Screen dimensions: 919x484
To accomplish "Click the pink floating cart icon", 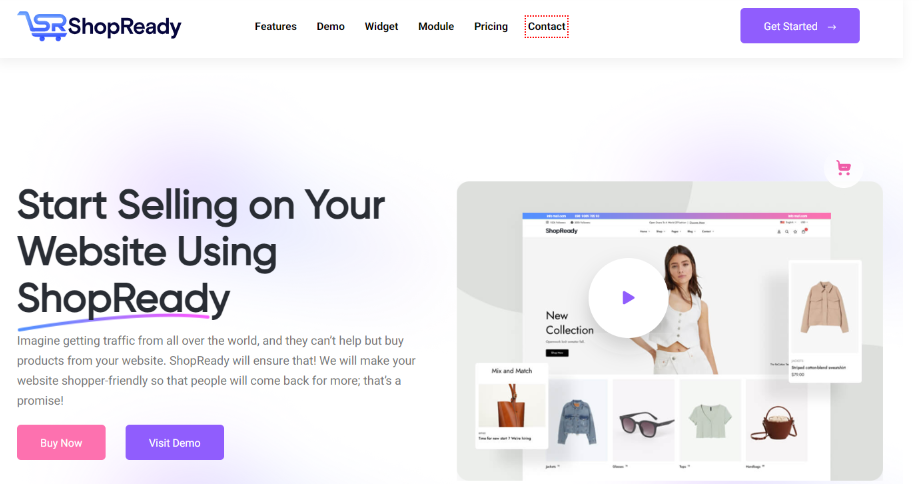I will [843, 168].
